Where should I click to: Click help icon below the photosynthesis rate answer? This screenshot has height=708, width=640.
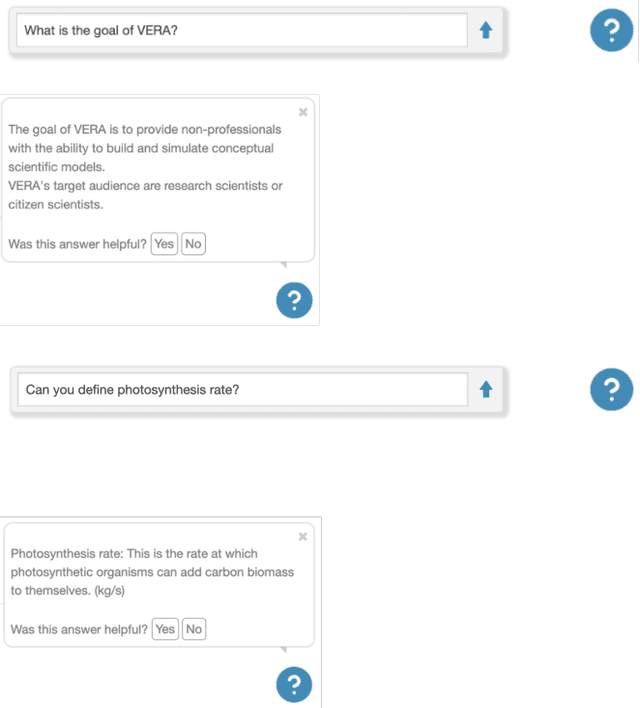[294, 685]
